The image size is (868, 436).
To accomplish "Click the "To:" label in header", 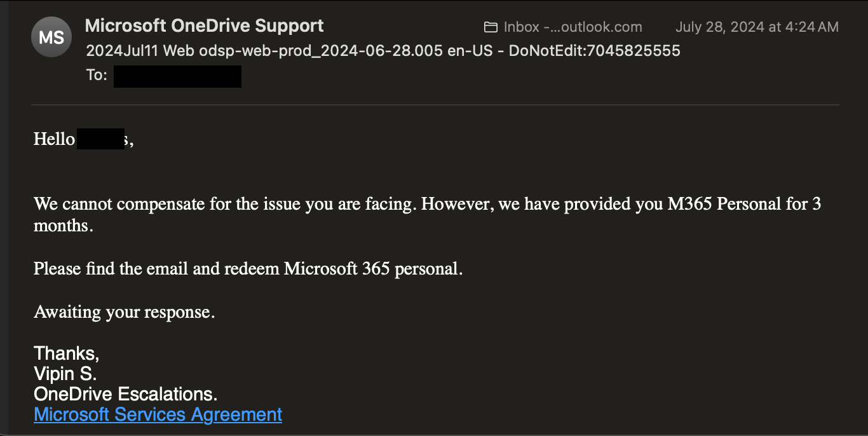I will (x=97, y=75).
